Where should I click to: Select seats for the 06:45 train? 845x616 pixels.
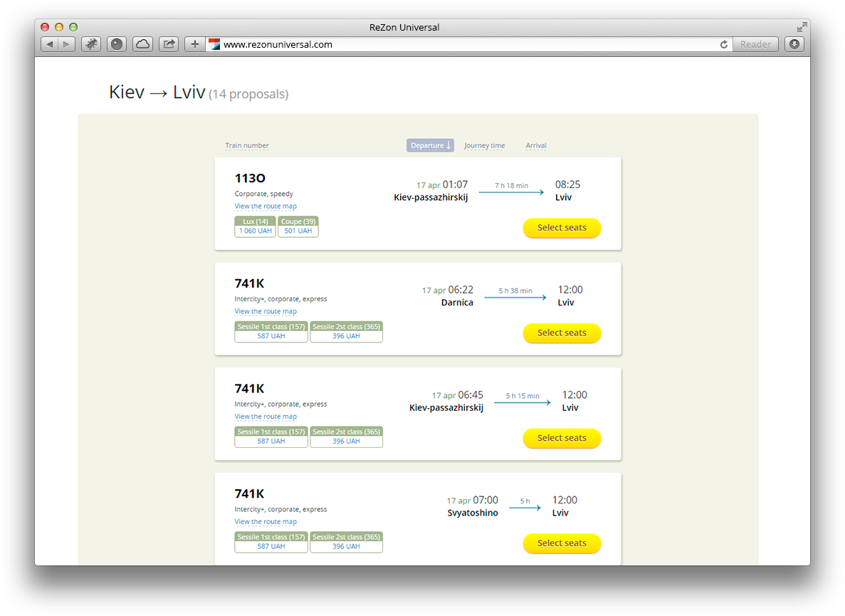pyautogui.click(x=562, y=438)
